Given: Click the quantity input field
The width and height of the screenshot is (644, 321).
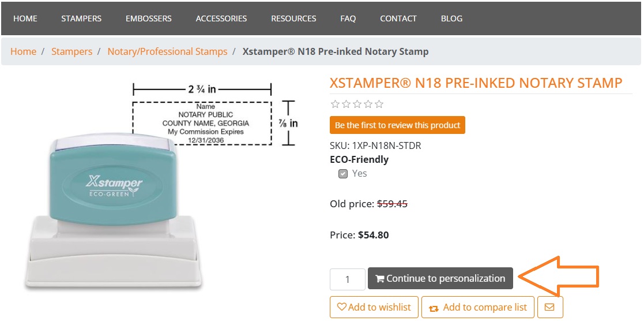Looking at the screenshot, I should tap(347, 279).
